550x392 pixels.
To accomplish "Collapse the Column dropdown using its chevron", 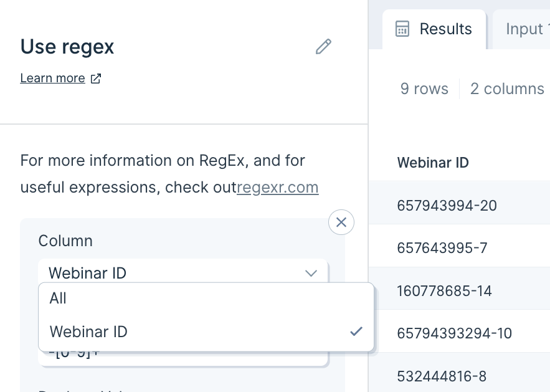I will coord(311,273).
